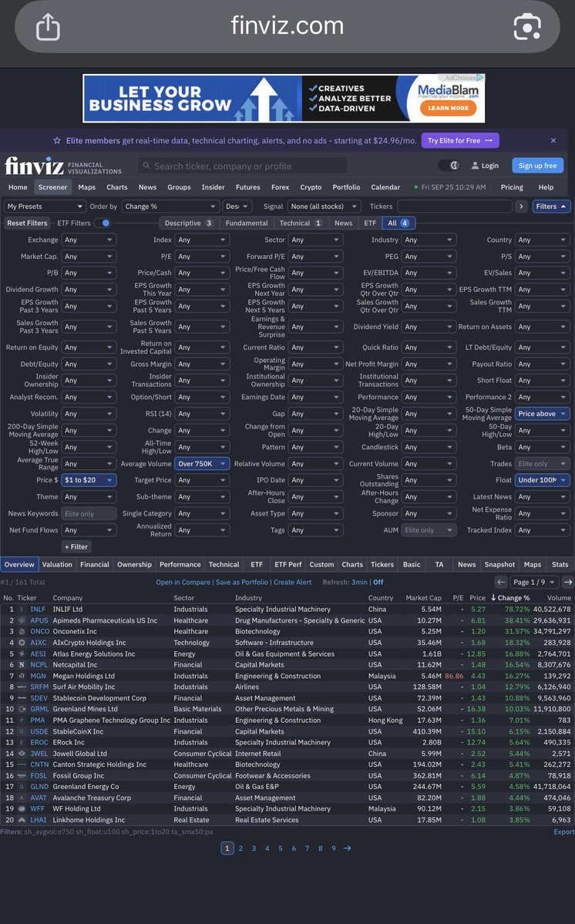Image resolution: width=575 pixels, height=924 pixels.
Task: Open the Page 1/9 selector
Action: 534,582
